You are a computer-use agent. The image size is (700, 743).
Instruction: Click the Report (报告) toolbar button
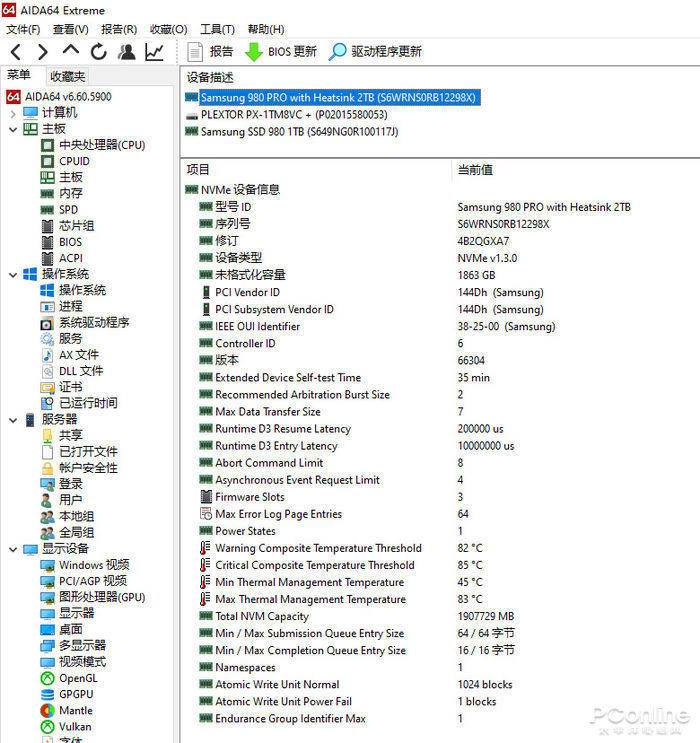click(x=210, y=52)
